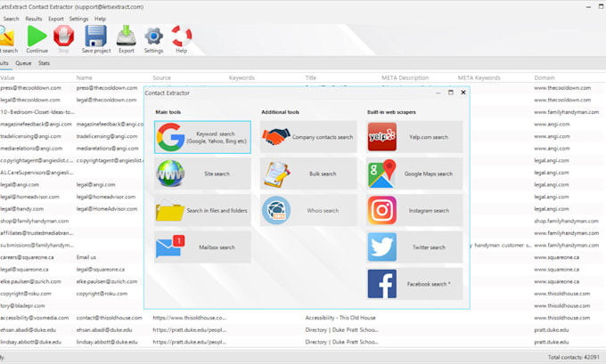Select Bulk search clipboard tile
Viewport: 606px width, 364px height.
(x=308, y=174)
